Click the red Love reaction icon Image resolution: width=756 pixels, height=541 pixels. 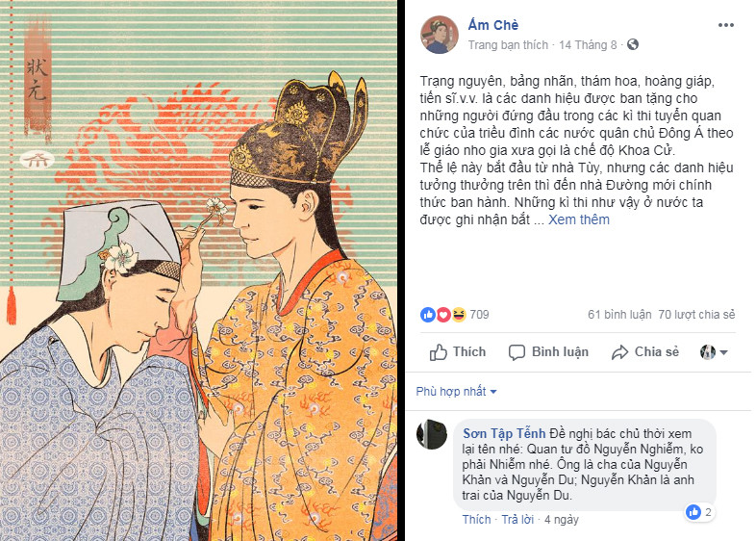[443, 315]
